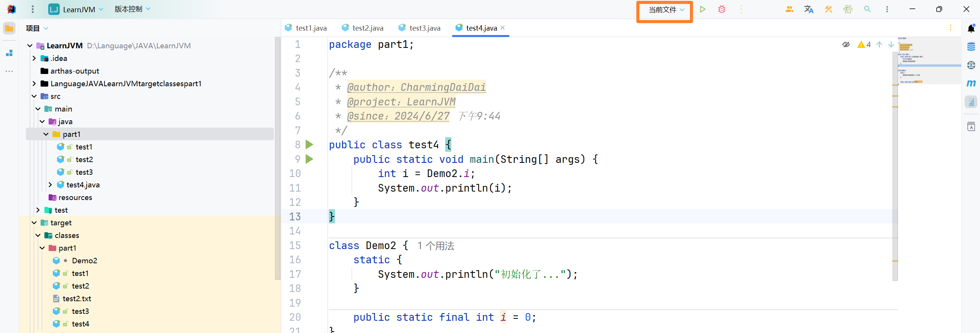Screen dimensions: 980x333
Task: Open the Translate plugin icon
Action: 808,9
